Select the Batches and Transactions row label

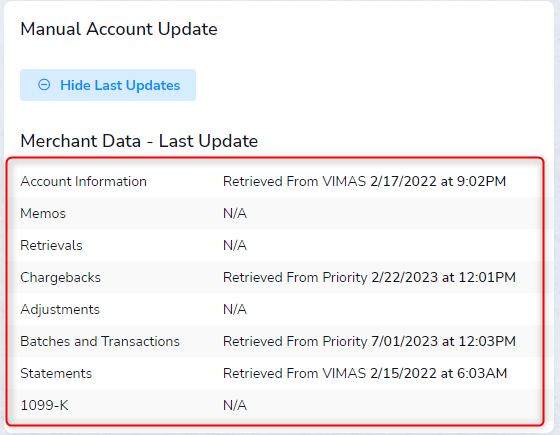100,342
